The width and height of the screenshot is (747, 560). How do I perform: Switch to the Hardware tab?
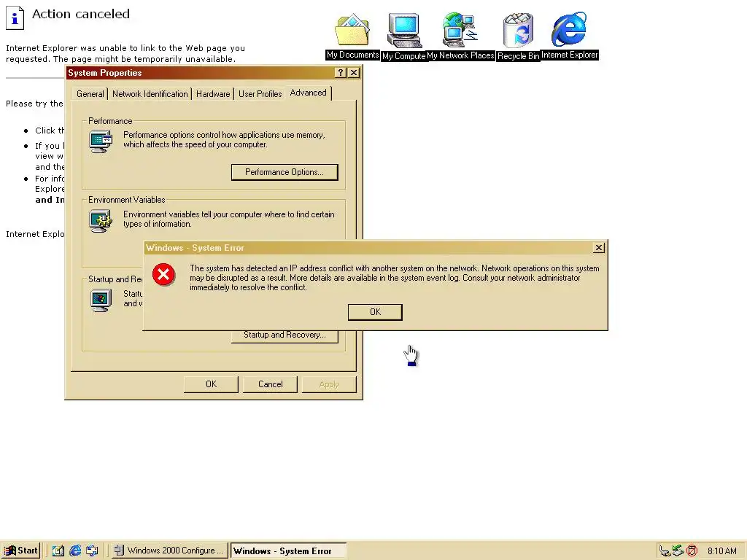click(213, 94)
